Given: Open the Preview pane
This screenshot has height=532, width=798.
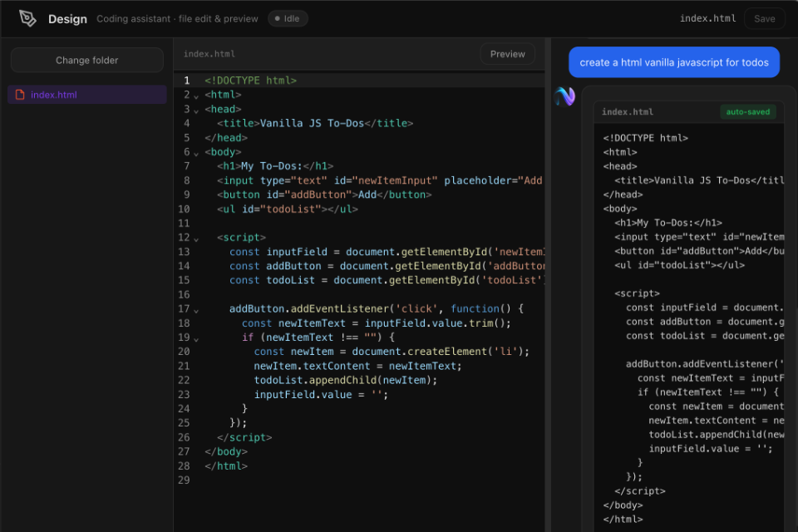Looking at the screenshot, I should pyautogui.click(x=507, y=53).
